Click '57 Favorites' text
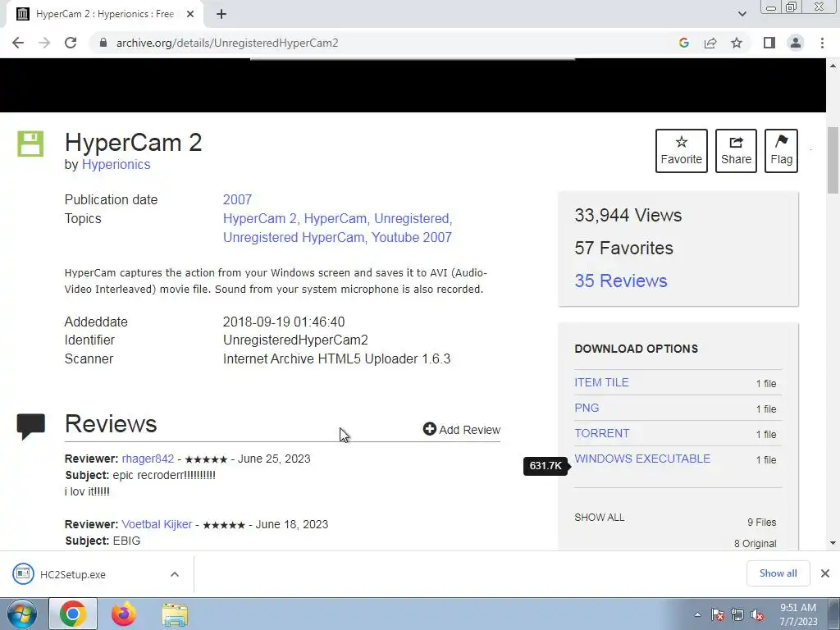This screenshot has width=840, height=630. (x=623, y=248)
